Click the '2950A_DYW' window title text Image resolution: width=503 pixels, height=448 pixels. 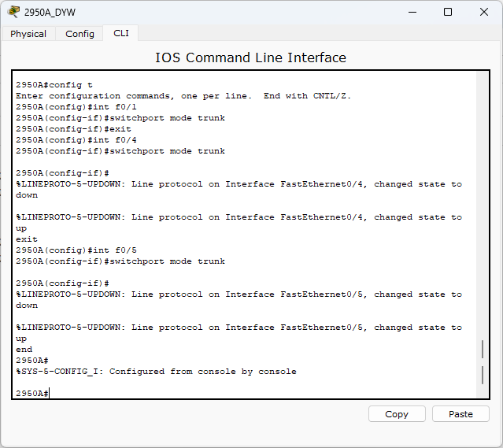pyautogui.click(x=50, y=13)
